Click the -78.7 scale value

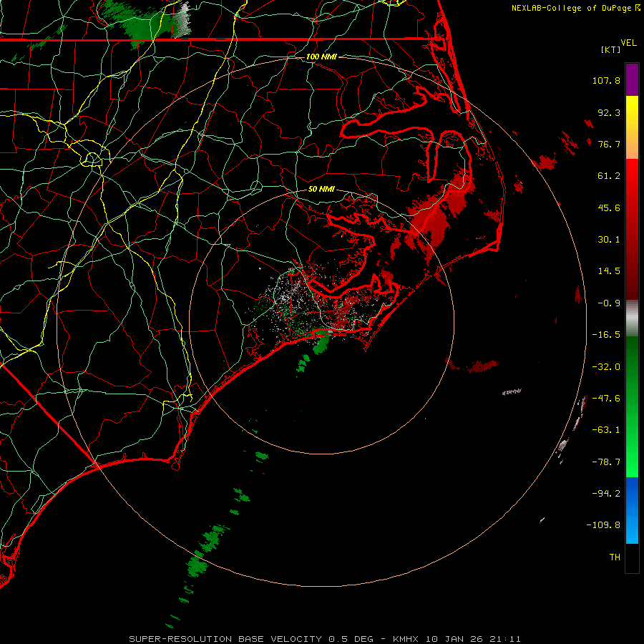[606, 462]
